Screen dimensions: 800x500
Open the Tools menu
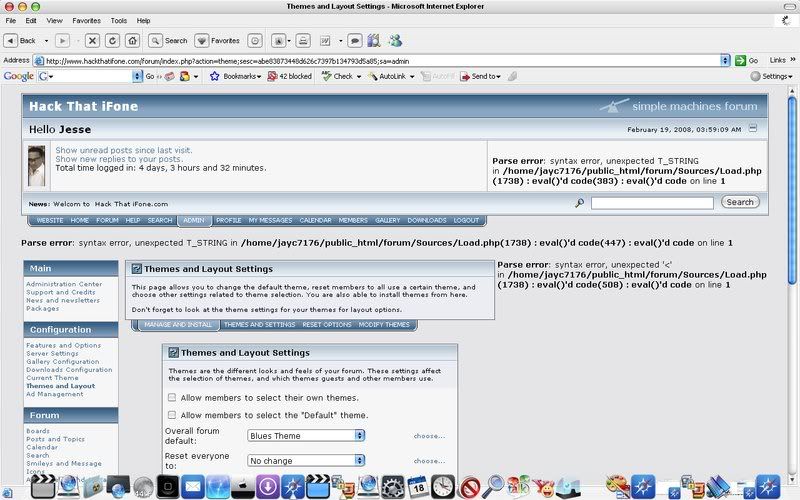click(x=118, y=21)
